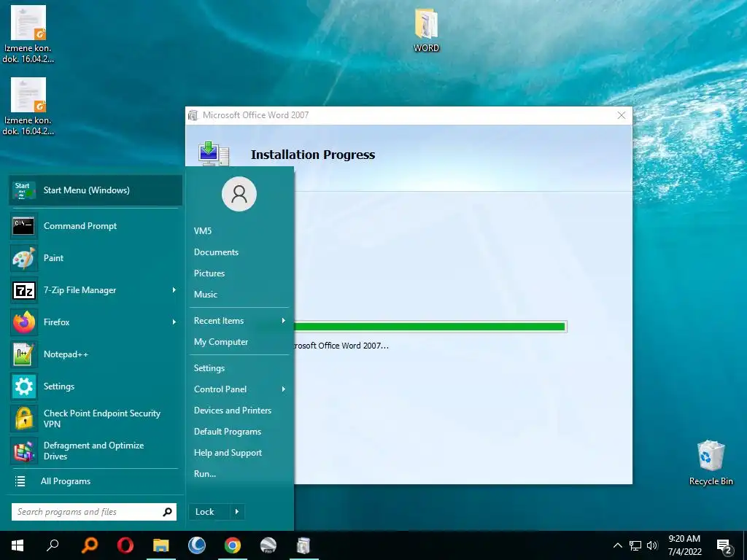This screenshot has width=747, height=560.
Task: Focus the Search programs and files box
Action: pyautogui.click(x=94, y=512)
